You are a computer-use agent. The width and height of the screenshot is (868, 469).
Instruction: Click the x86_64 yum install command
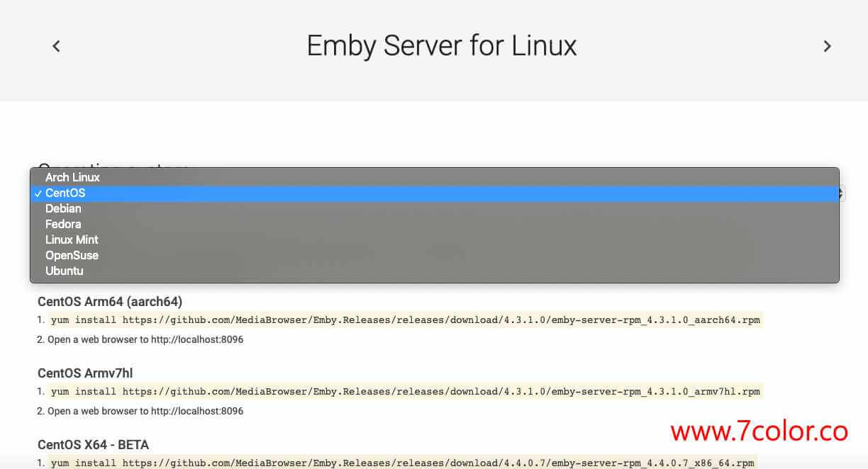click(403, 463)
